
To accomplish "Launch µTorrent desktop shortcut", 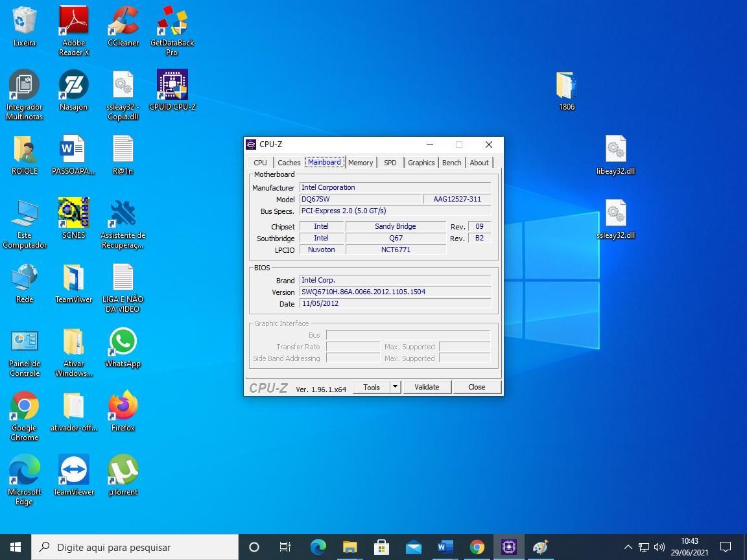I will 123,475.
